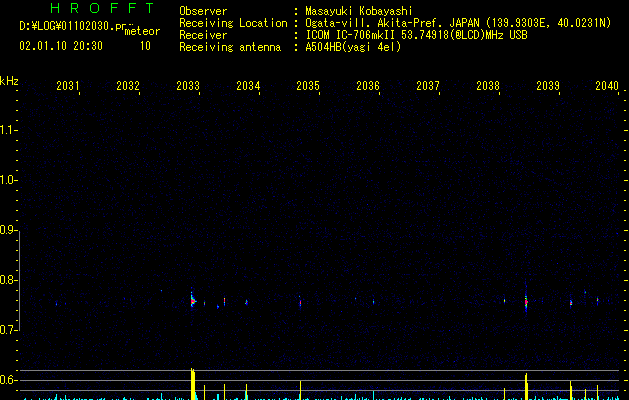Click the HROFFT title text
The height and width of the screenshot is (400, 629).
(x=102, y=8)
